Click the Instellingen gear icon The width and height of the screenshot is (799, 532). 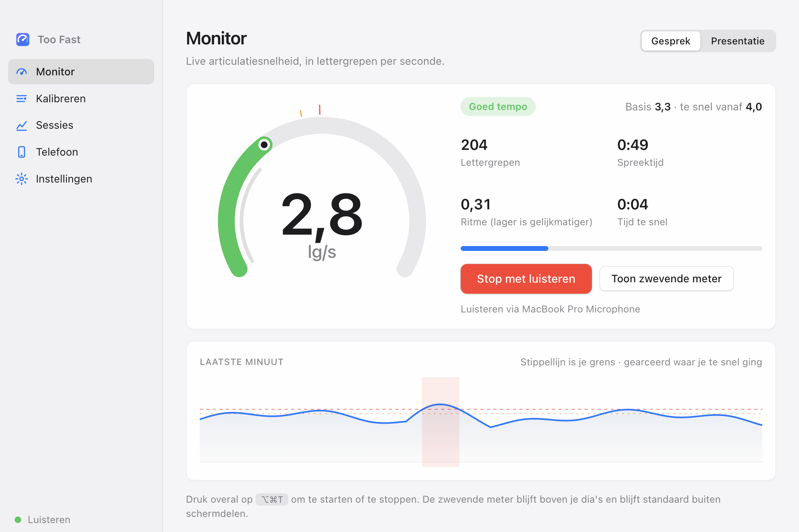click(x=22, y=179)
